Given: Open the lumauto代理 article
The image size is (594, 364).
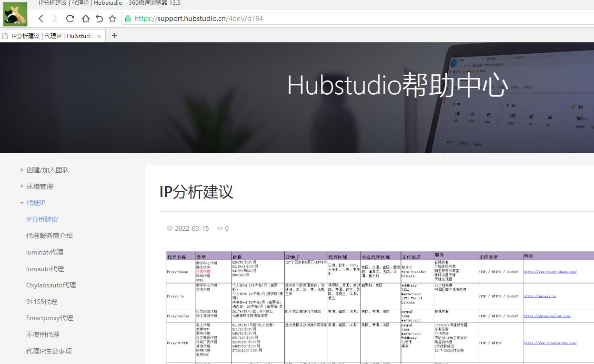Looking at the screenshot, I should (45, 269).
